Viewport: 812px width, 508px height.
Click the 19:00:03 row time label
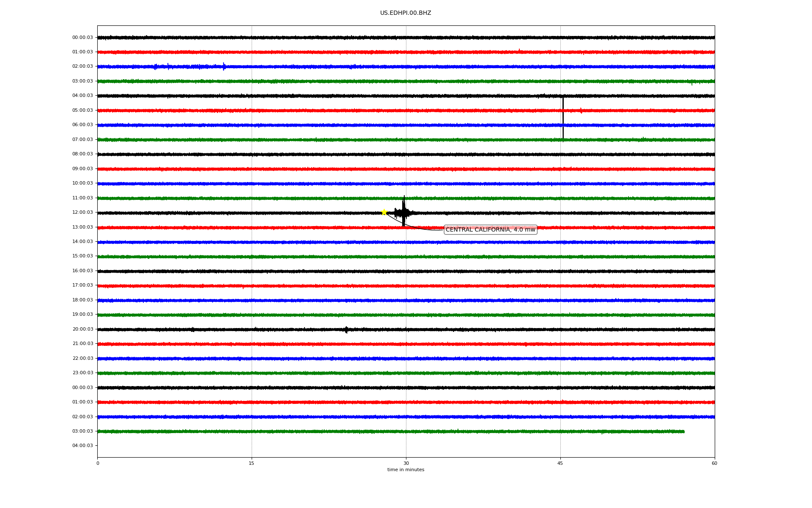tap(82, 314)
